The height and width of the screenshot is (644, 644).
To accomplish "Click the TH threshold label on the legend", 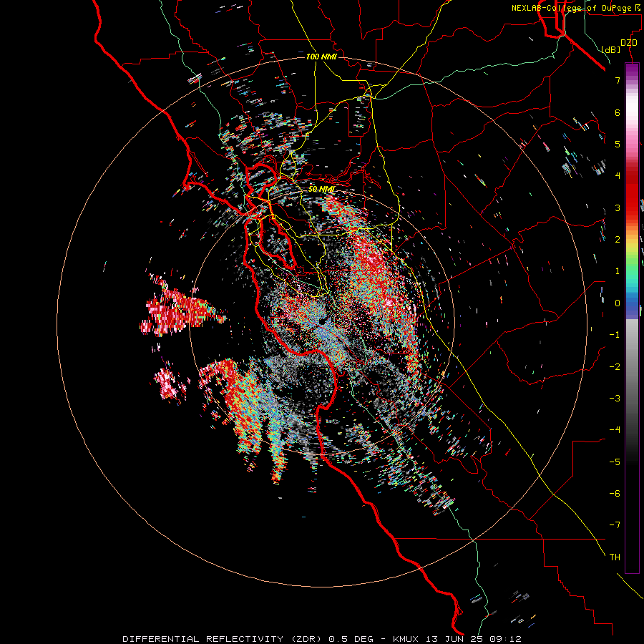I will click(x=615, y=557).
